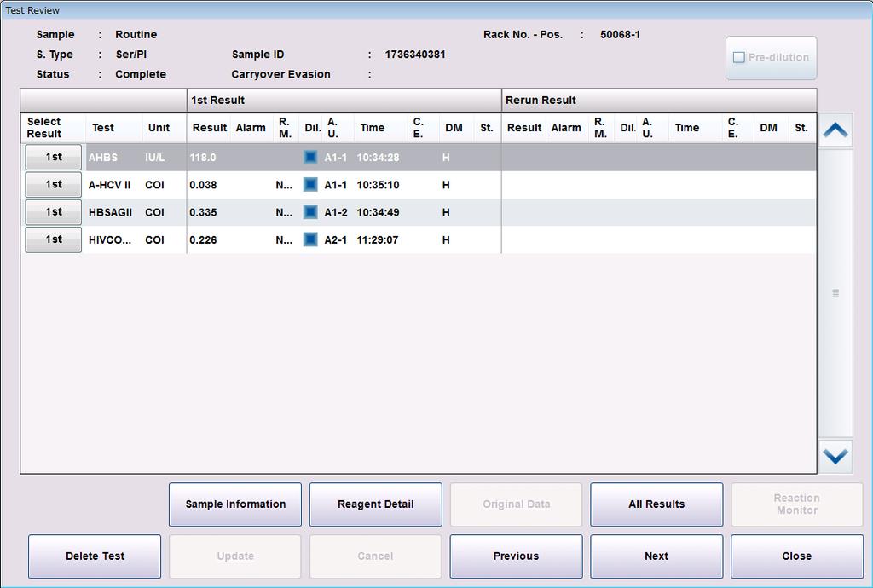Click the scroll up arrow icon
The width and height of the screenshot is (873, 588).
pyautogui.click(x=835, y=130)
